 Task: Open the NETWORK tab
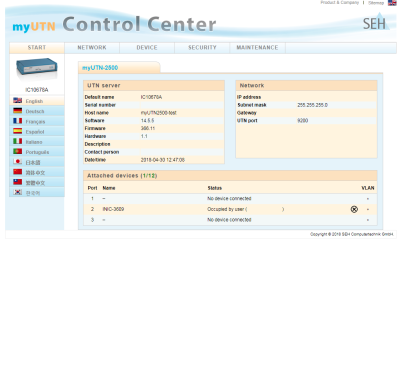pos(92,48)
